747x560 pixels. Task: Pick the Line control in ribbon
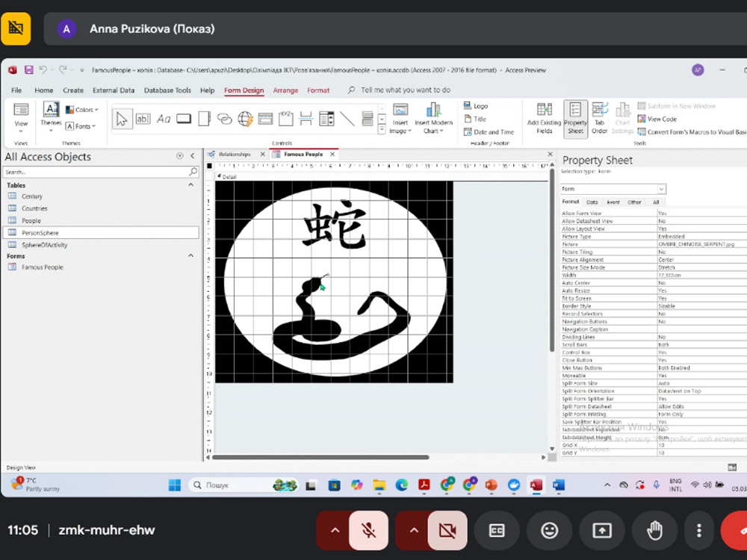click(x=347, y=119)
